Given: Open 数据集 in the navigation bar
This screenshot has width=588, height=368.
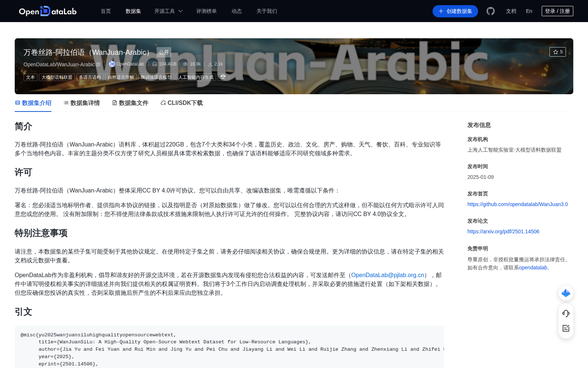Looking at the screenshot, I should pyautogui.click(x=133, y=11).
